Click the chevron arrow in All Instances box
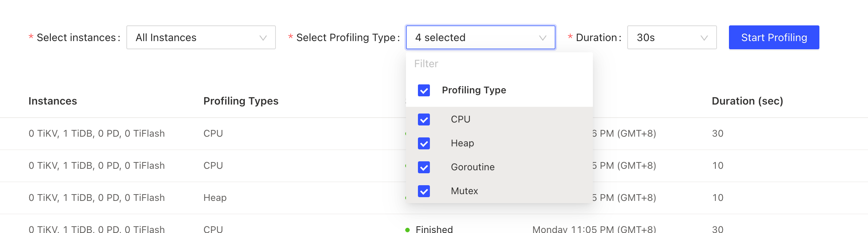This screenshot has height=233, width=868. tap(263, 38)
